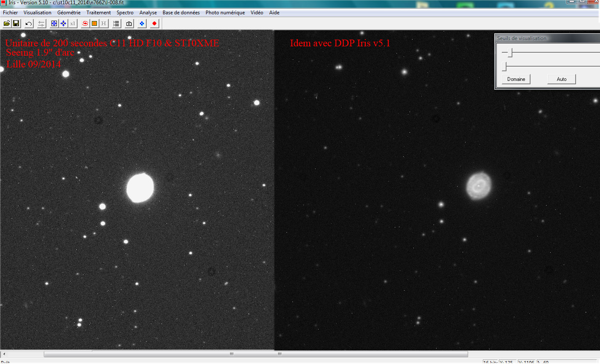Image resolution: width=600 pixels, height=364 pixels.
Task: Click the grey H toolbar icon
Action: point(104,24)
